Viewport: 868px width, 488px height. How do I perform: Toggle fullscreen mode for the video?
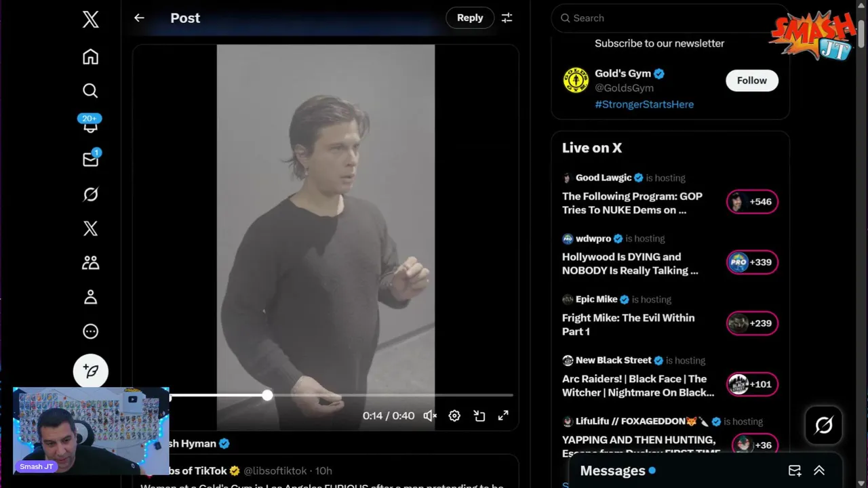[503, 415]
